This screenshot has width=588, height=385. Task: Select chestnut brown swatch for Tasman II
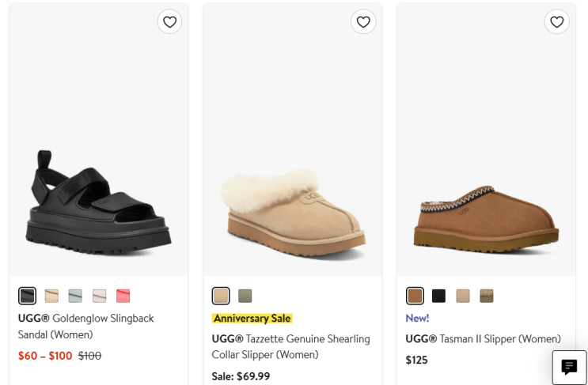coord(415,296)
